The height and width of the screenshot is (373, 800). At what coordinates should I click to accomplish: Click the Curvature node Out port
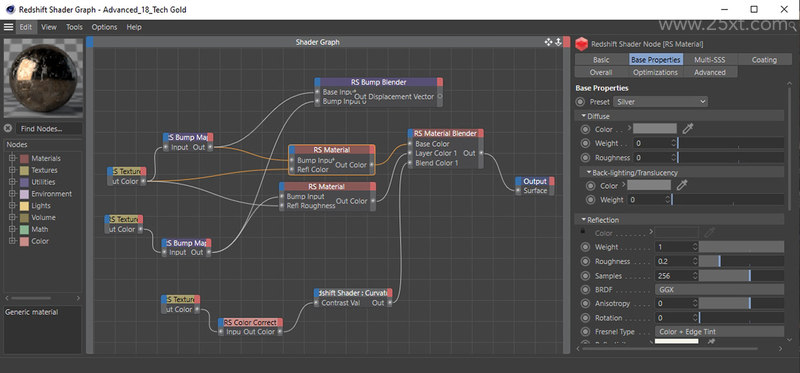click(389, 303)
